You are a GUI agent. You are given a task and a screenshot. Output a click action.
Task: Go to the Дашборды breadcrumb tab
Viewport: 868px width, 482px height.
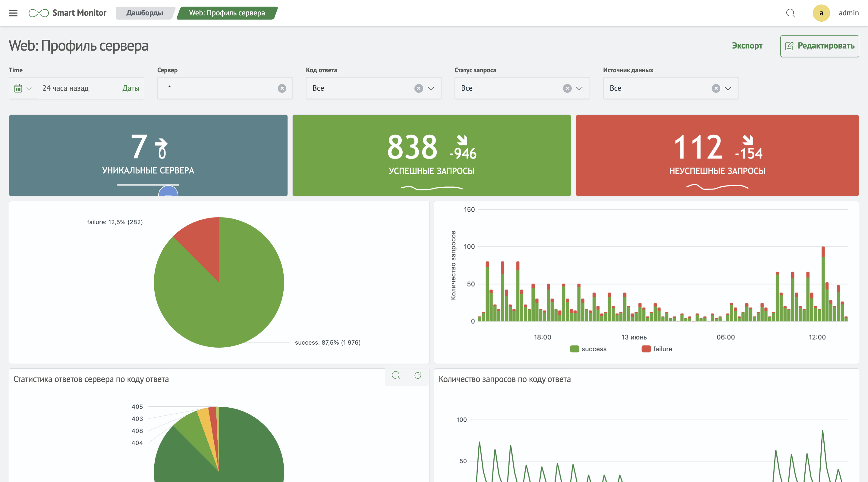pyautogui.click(x=145, y=13)
